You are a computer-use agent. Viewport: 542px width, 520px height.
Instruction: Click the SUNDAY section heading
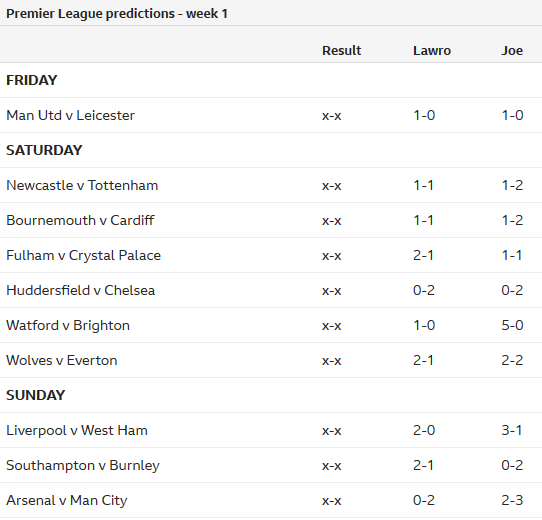point(36,395)
